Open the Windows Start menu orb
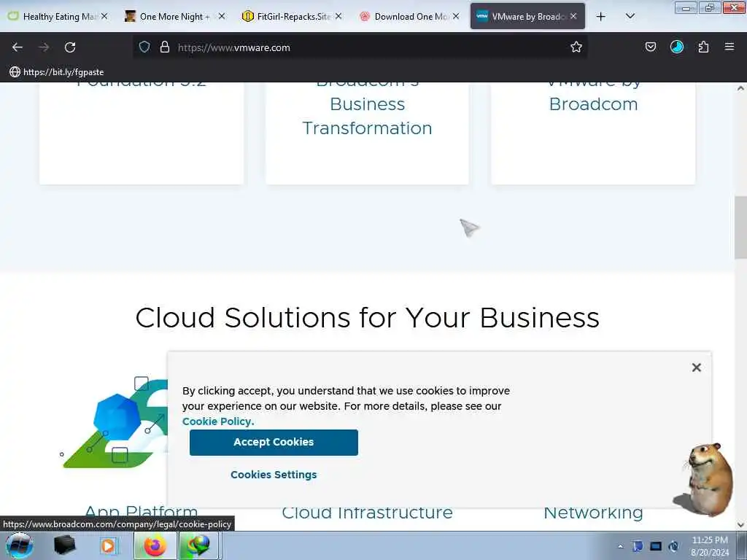Screen dimensions: 747x560 [19, 545]
